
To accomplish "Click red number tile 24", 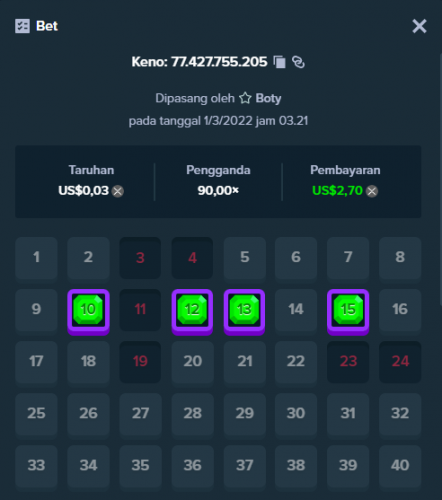I will [400, 362].
